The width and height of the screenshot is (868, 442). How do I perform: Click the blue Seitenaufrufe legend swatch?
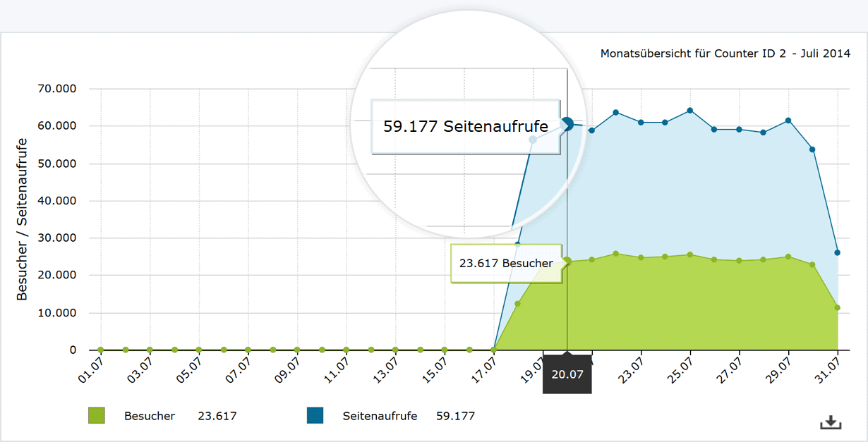(315, 416)
